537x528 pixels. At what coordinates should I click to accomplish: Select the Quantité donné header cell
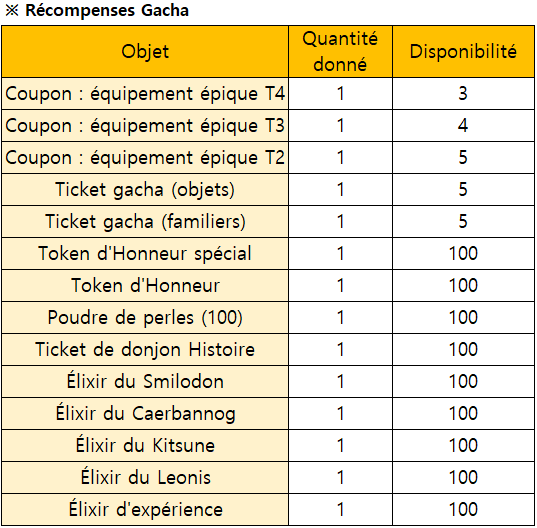(x=340, y=51)
